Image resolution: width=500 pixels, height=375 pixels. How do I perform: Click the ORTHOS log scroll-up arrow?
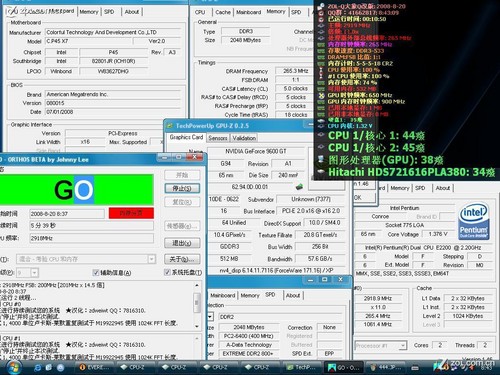tap(197, 286)
